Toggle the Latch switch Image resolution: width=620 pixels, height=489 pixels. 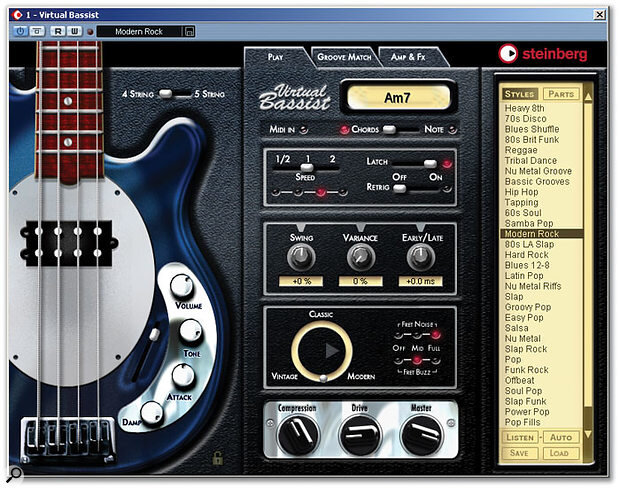414,163
